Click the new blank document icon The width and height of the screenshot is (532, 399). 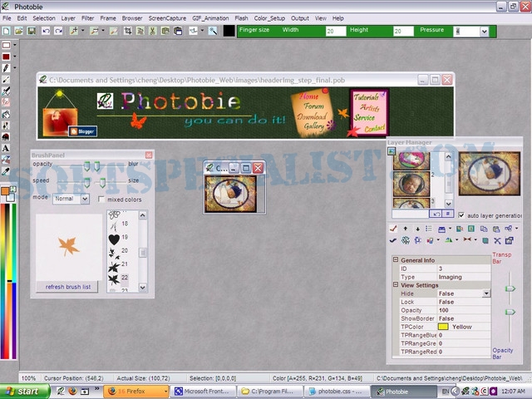7,32
